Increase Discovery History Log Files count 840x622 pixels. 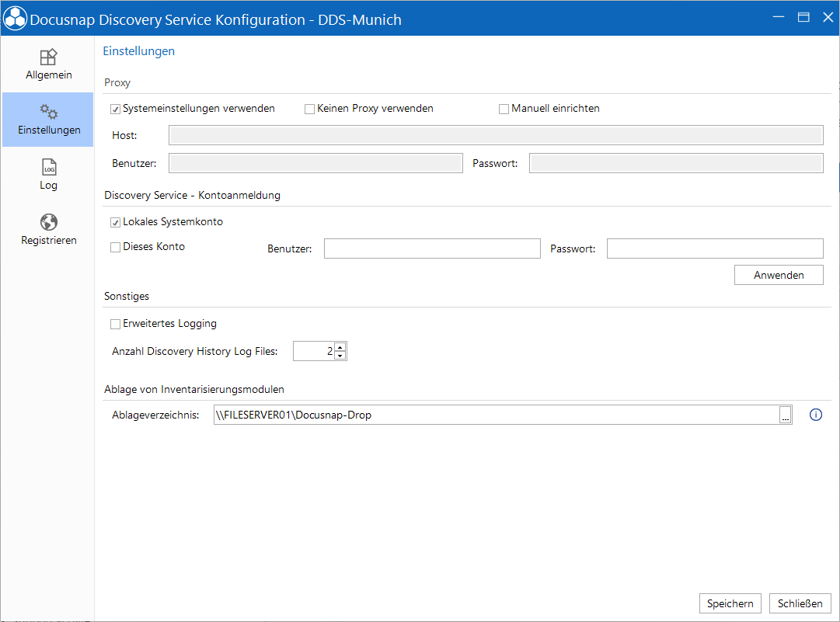pos(340,347)
